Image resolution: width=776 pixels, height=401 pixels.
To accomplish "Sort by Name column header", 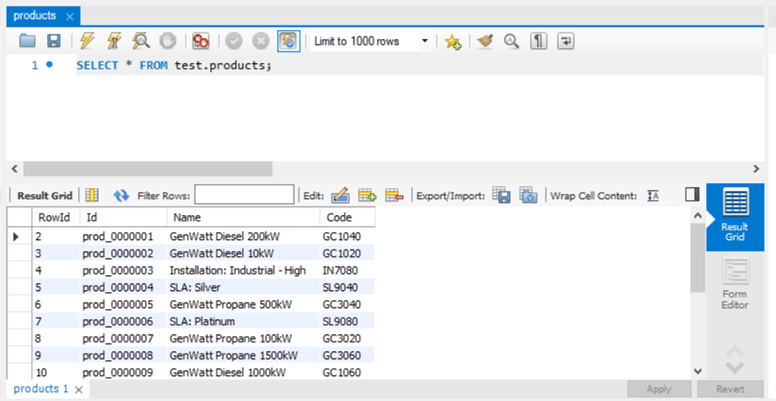I will click(x=243, y=217).
